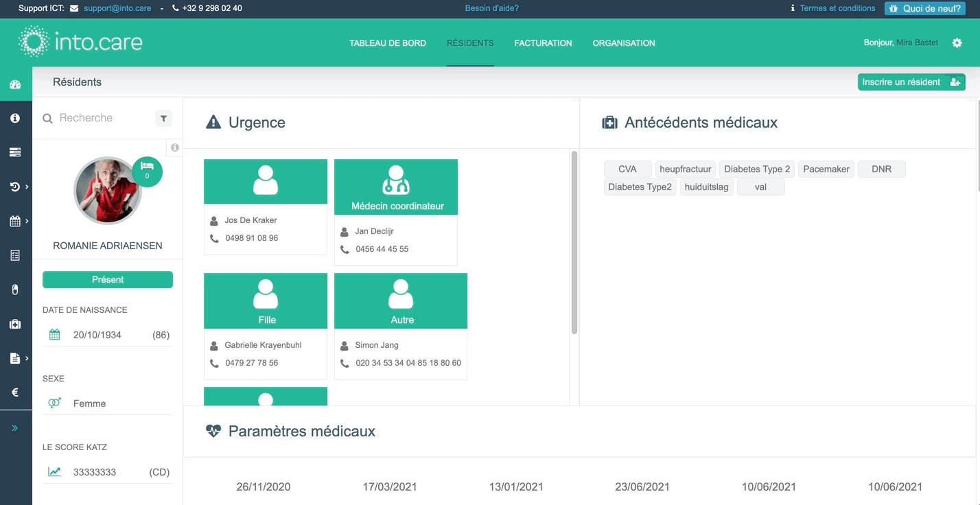Viewport: 980px width, 505px height.
Task: Click birth date 20/10/1934
Action: [x=98, y=335]
